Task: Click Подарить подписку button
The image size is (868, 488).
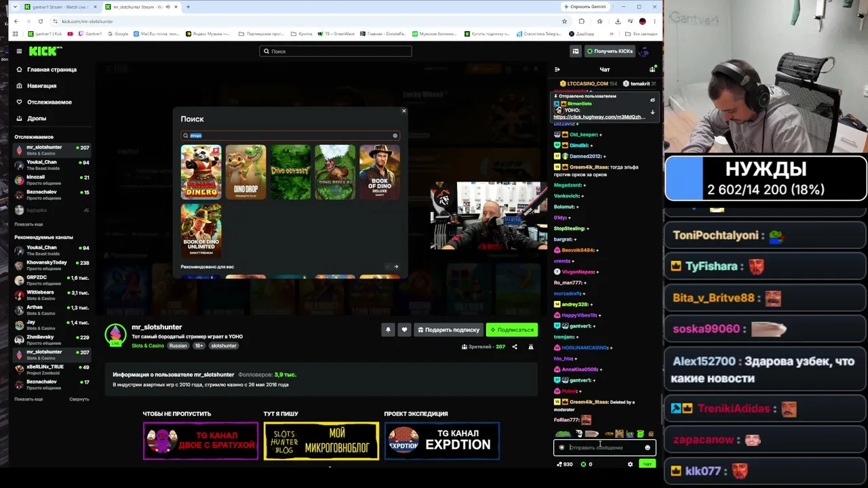Action: coord(448,330)
